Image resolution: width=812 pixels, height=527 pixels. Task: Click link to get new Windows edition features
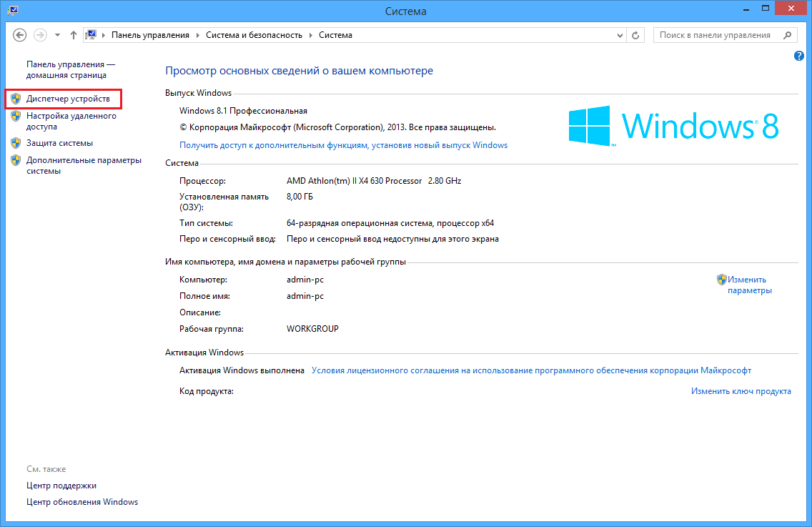(x=343, y=145)
